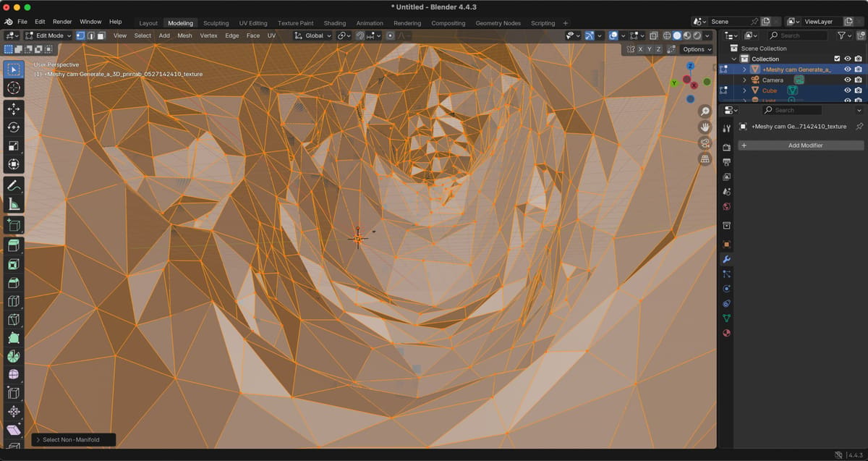Viewport: 868px width, 461px height.
Task: Activate the Move tool
Action: [x=14, y=109]
